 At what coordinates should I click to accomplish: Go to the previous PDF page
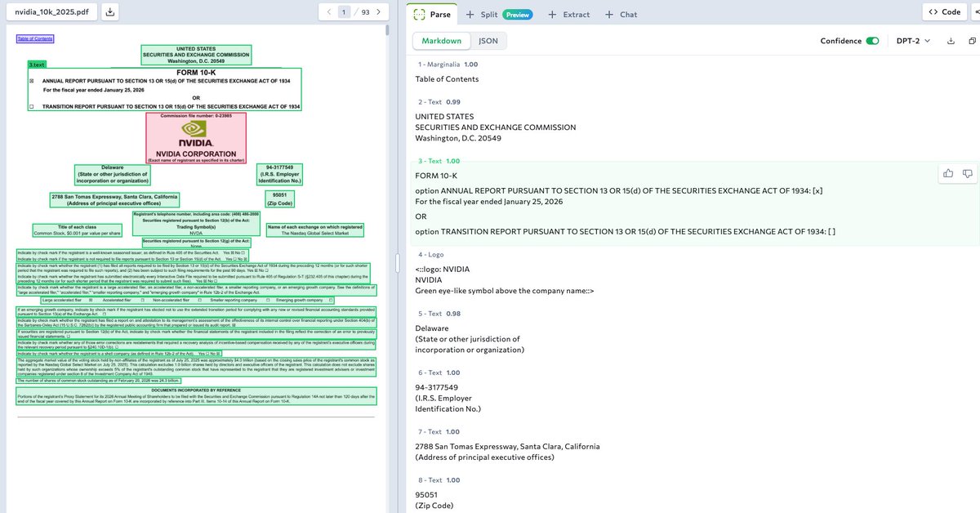click(328, 12)
